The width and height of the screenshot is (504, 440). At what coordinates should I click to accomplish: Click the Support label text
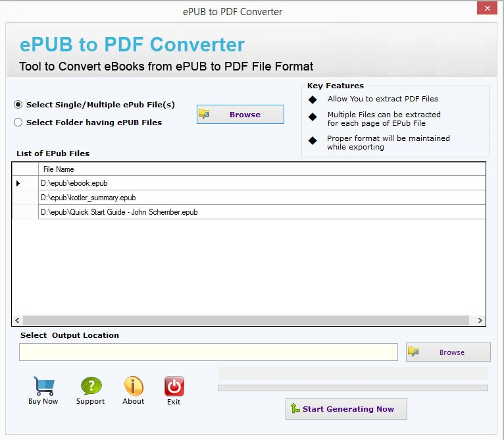coord(90,401)
